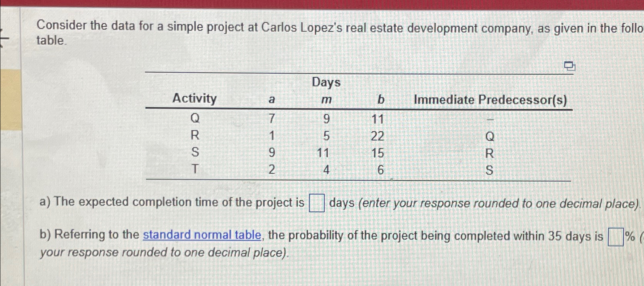Select the dash under Immediate Predecessors for Q
Image resolution: width=644 pixels, height=286 pixels.
pyautogui.click(x=490, y=119)
